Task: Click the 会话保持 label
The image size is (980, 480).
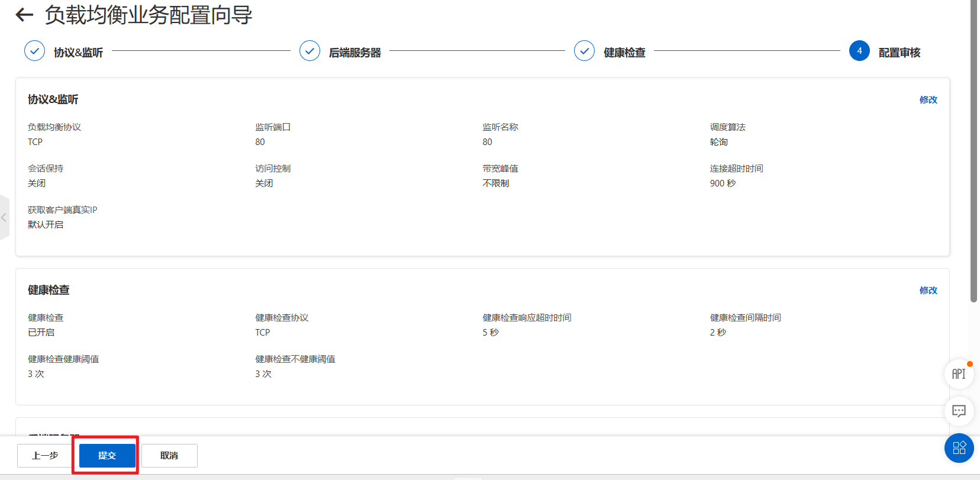Action: pos(46,169)
